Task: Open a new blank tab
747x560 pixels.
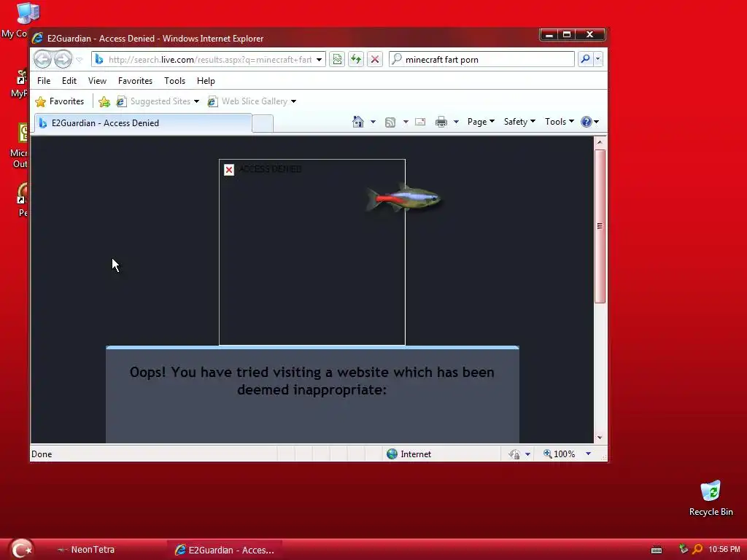Action: coord(263,123)
